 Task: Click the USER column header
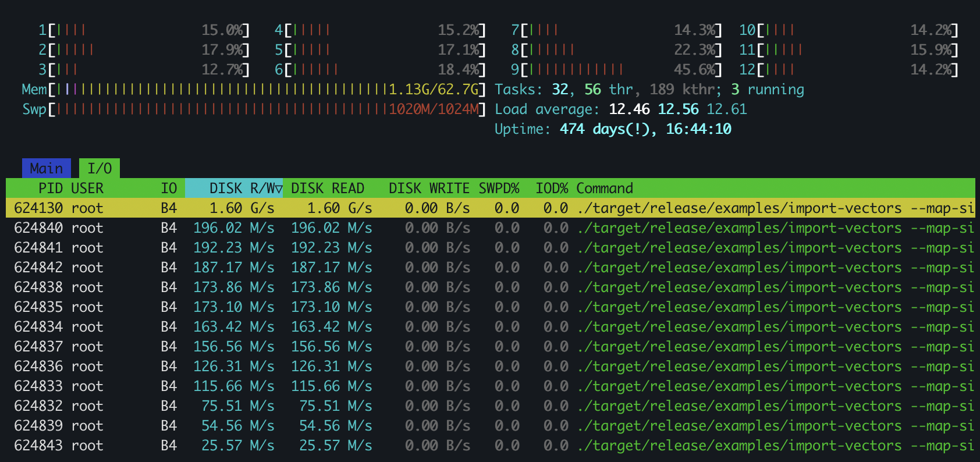click(x=87, y=188)
